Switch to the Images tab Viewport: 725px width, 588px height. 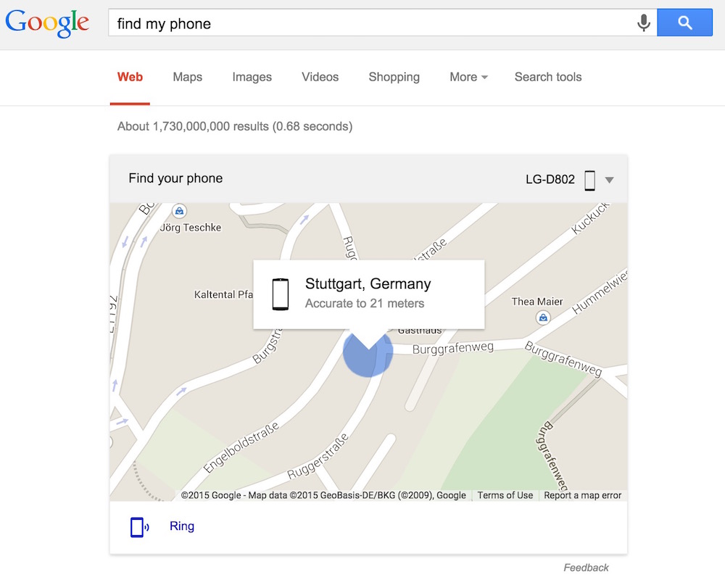tap(252, 77)
